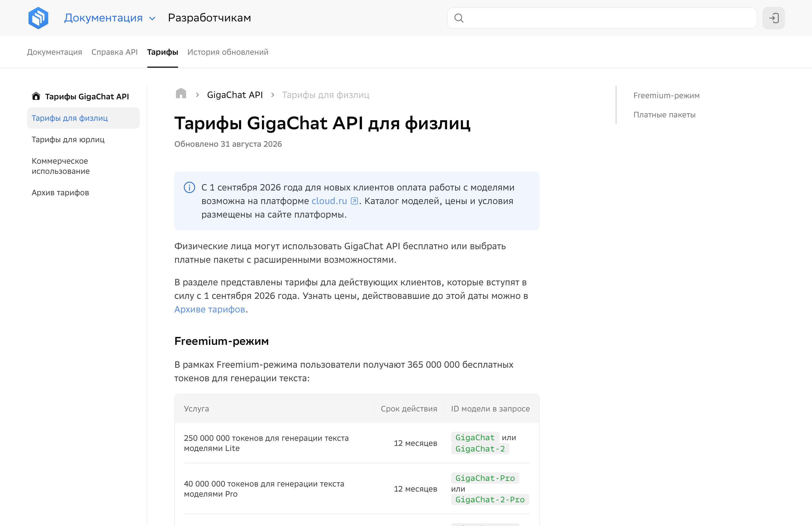Jump to Freemium-режим in page contents
Viewport: 812px width, 526px height.
[666, 96]
